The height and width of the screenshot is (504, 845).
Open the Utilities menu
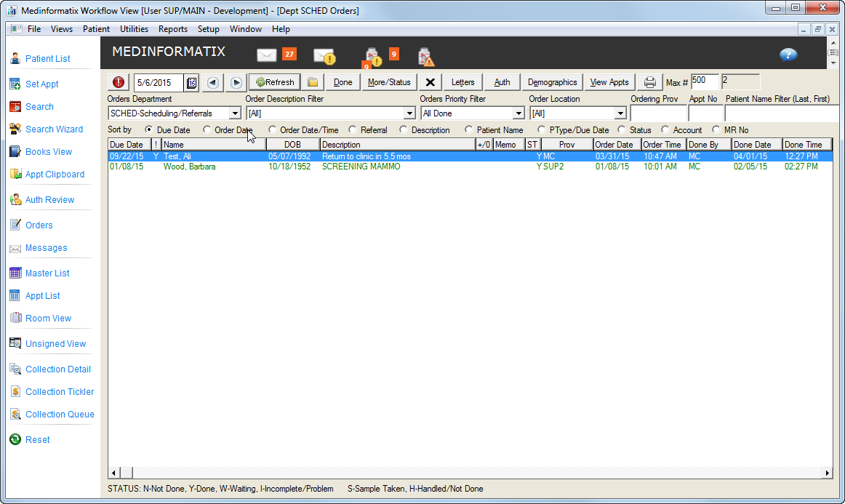tap(134, 29)
